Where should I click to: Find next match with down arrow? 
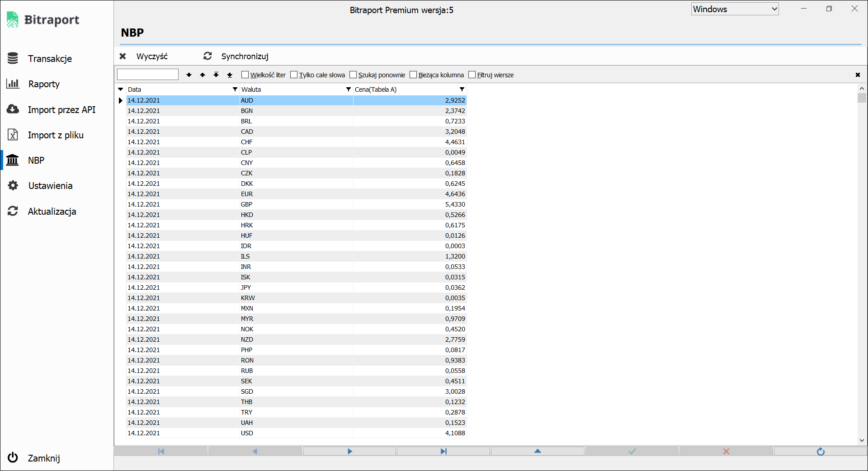pos(189,75)
